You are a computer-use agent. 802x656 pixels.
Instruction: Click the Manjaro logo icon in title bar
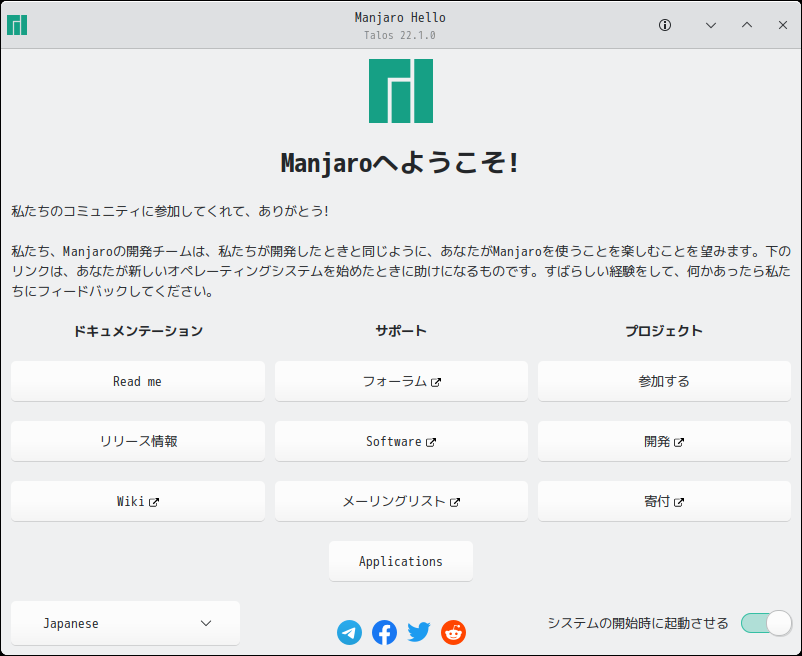point(17,25)
